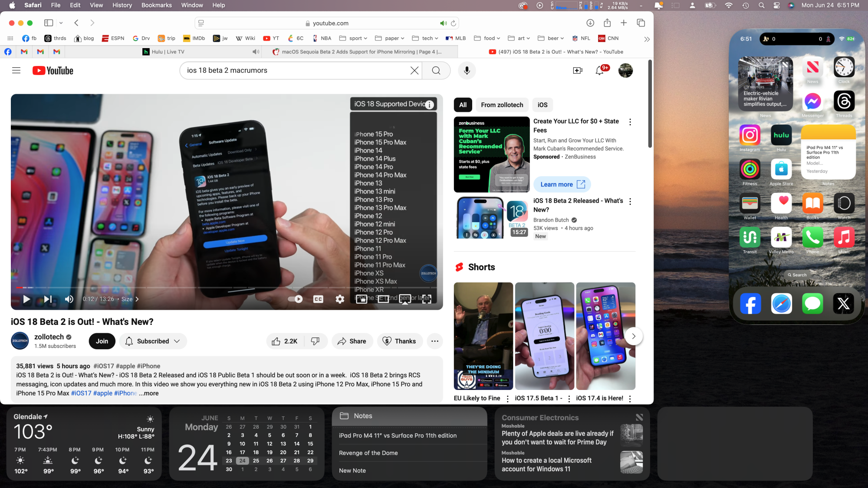Viewport: 868px width, 488px height.
Task: Open the YouTube notifications bell
Action: pos(599,70)
